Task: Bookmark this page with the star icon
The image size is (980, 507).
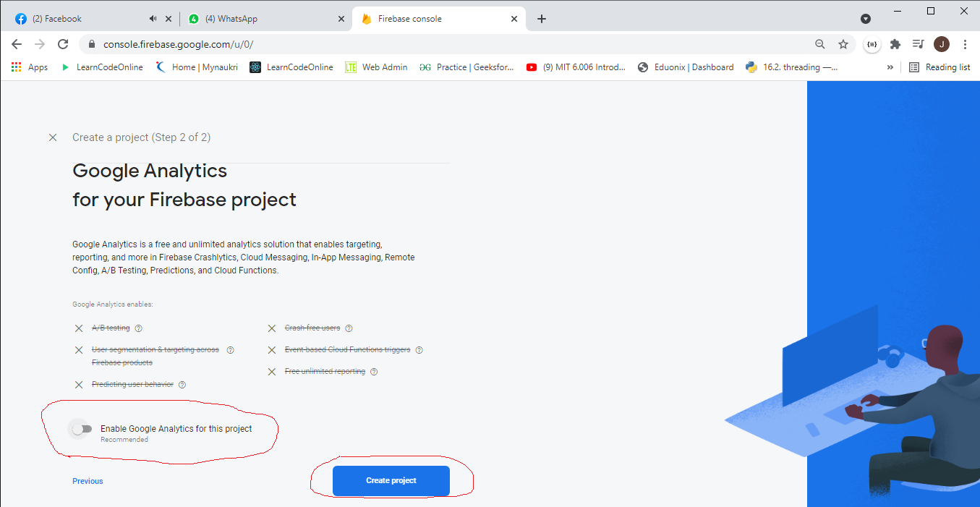Action: pos(843,44)
